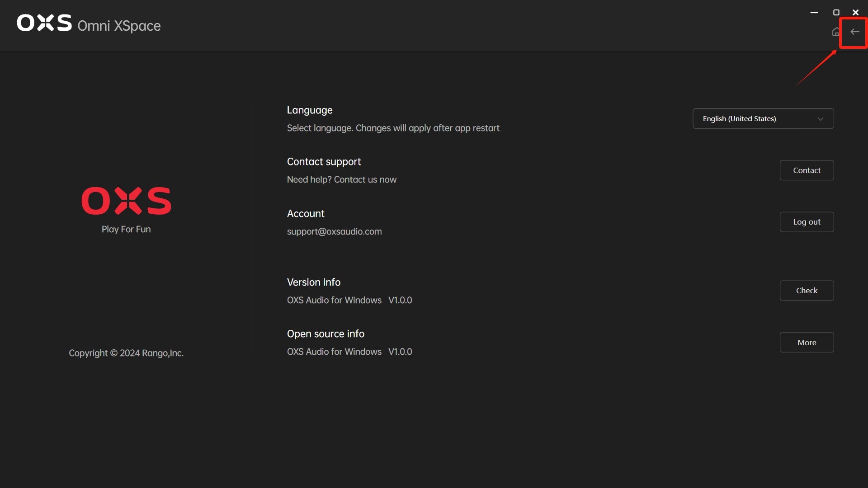This screenshot has width=868, height=488.
Task: Close the Omni XSpace window
Action: [855, 13]
